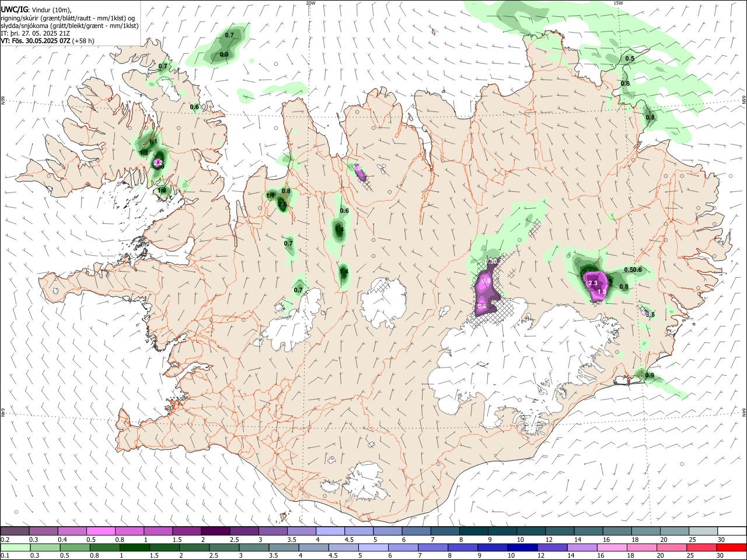Click the 0.8 value right of the 1.9 label
Viewport: 747px width, 560px height.
[624, 286]
